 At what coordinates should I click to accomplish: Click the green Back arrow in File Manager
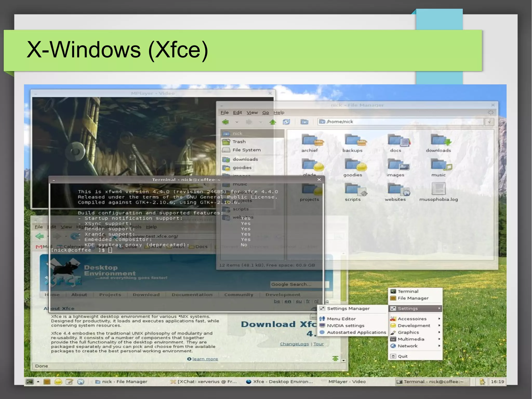pyautogui.click(x=225, y=122)
